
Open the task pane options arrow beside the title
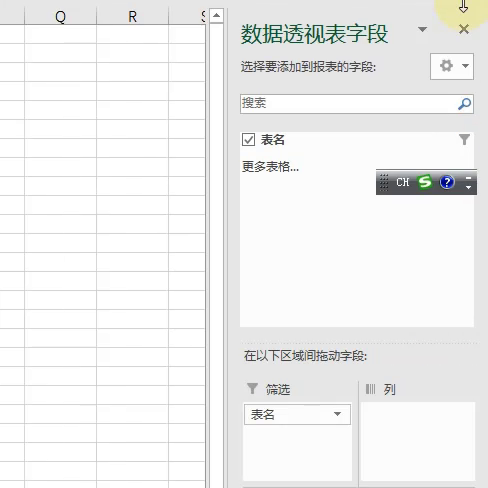coord(422,29)
